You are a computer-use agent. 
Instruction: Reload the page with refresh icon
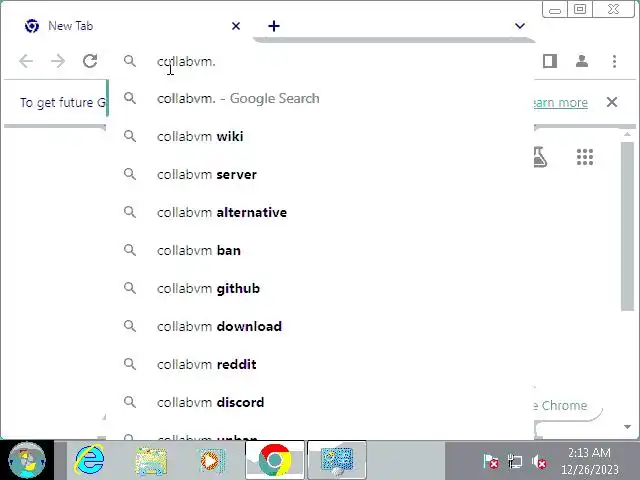point(90,61)
